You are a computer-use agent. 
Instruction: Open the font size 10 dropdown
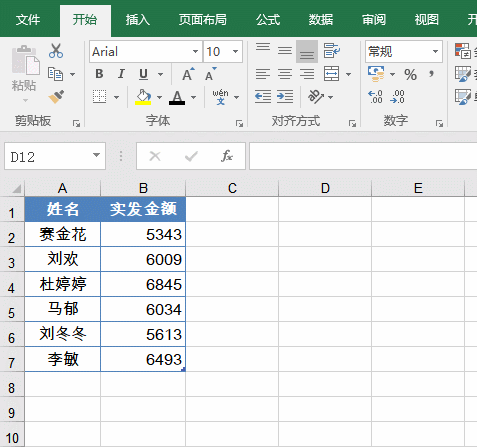pyautogui.click(x=235, y=52)
